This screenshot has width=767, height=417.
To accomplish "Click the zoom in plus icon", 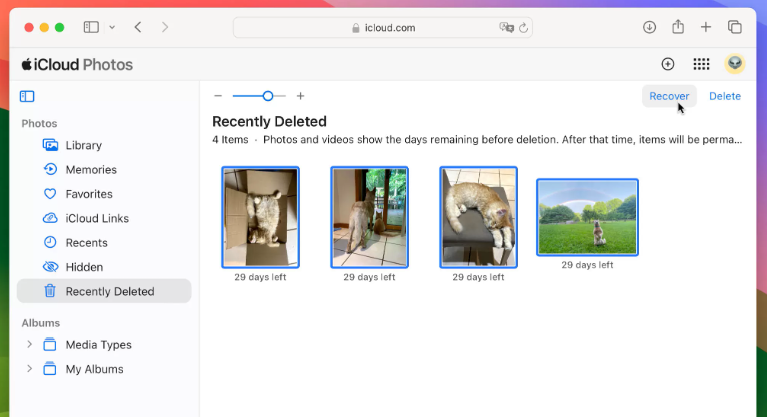I will [x=300, y=96].
